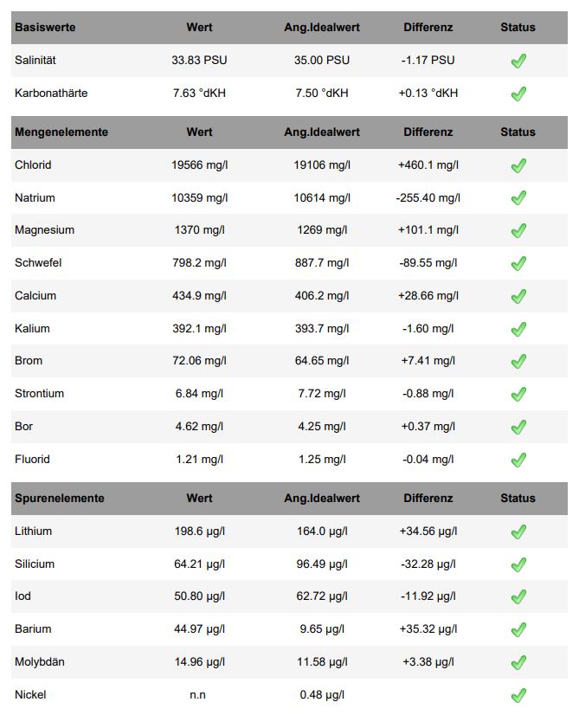579x728 pixels.
Task: Select the Molybdän row label
Action: click(x=40, y=662)
